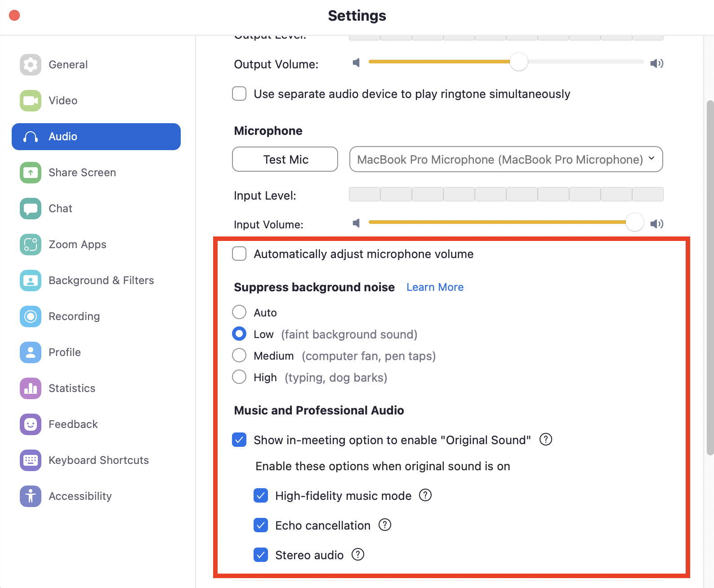
Task: Click the Output Volume slider handle
Action: [519, 62]
